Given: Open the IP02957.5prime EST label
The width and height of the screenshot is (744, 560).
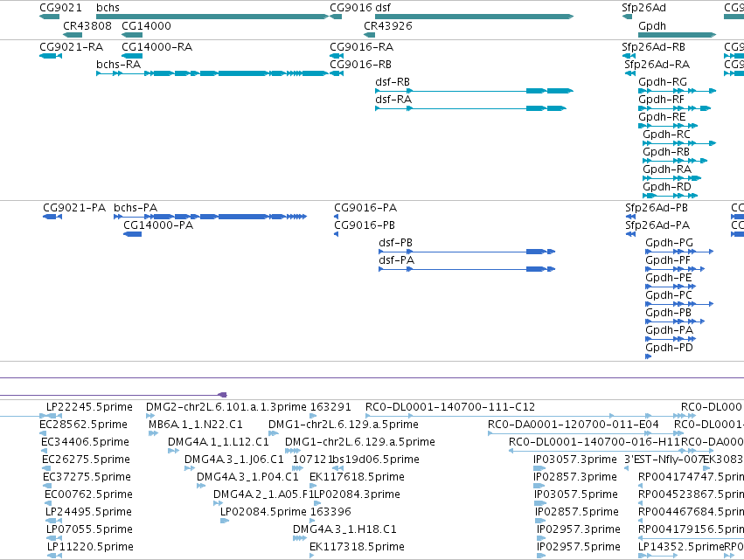Looking at the screenshot, I should pos(579,547).
